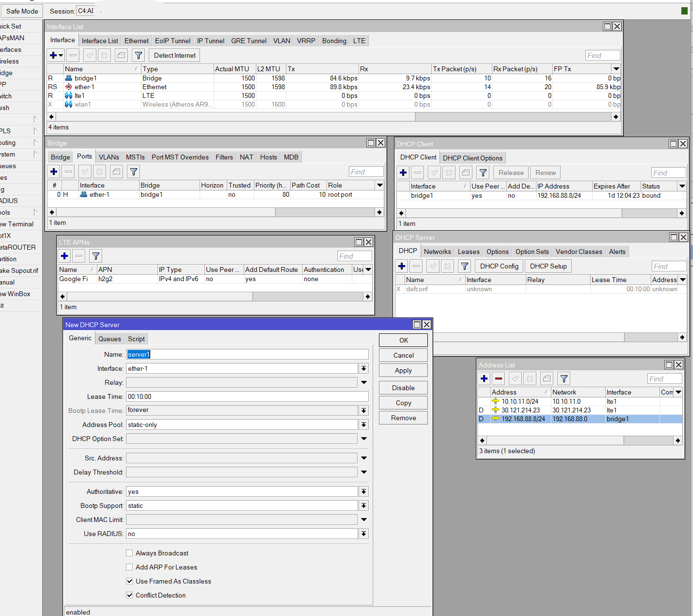This screenshot has height=616, width=693.
Task: Filter DHCP Client list
Action: pyautogui.click(x=483, y=173)
